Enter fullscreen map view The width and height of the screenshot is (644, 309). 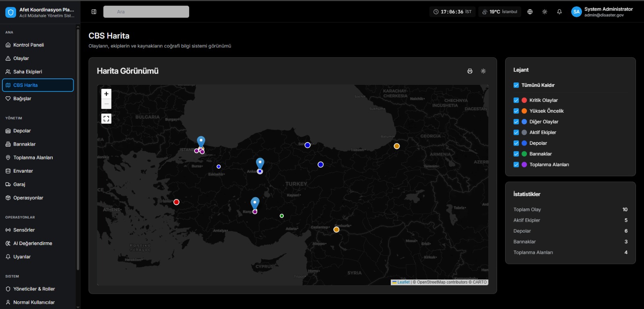click(x=106, y=119)
